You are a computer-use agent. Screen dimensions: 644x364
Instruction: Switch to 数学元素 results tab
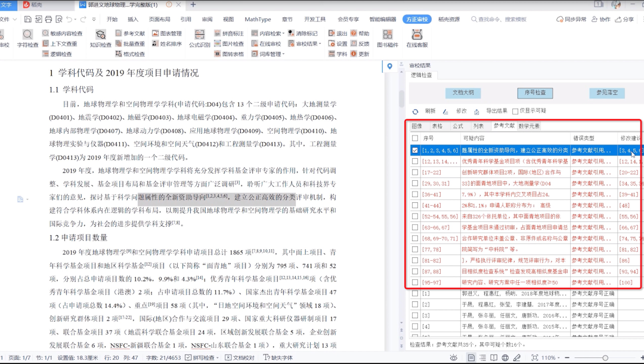(529, 126)
